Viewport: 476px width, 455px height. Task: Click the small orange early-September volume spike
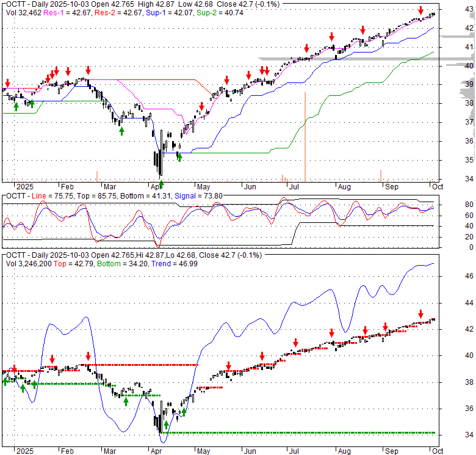click(x=381, y=176)
